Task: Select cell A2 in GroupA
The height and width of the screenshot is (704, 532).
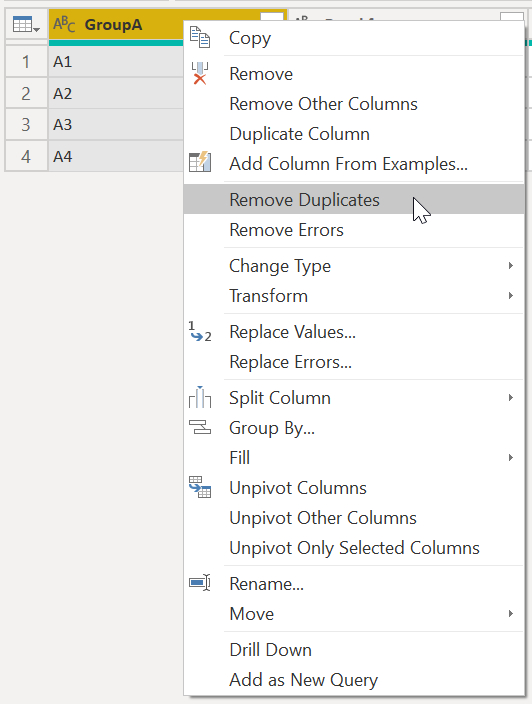Action: click(116, 93)
